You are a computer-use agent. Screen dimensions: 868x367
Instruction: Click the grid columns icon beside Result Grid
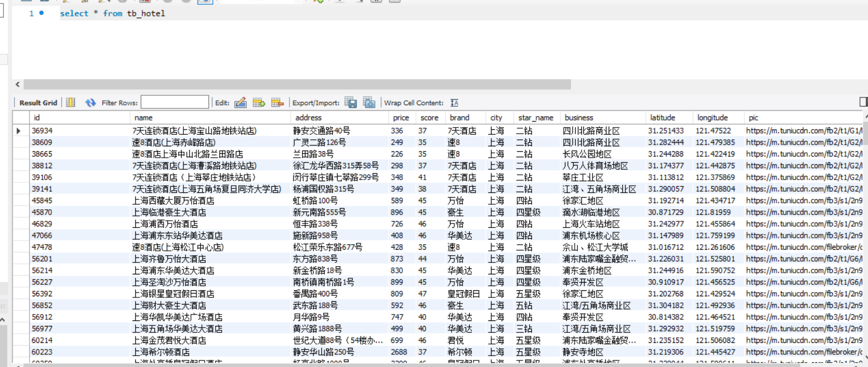coord(71,102)
